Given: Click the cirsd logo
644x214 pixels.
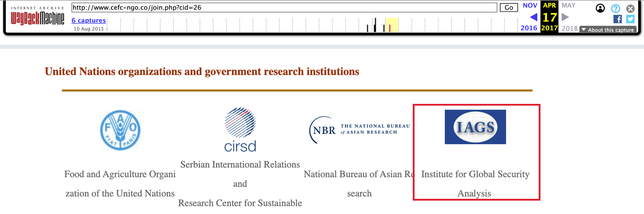Looking at the screenshot, I should (240, 130).
